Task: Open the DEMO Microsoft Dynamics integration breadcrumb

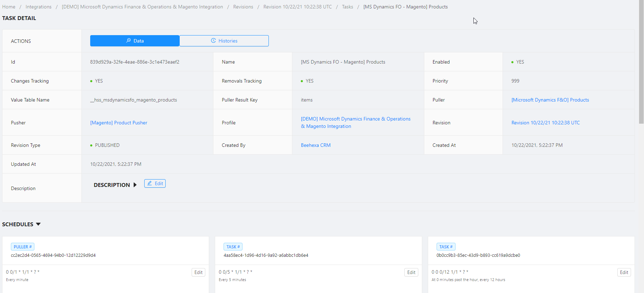Action: pos(142,7)
